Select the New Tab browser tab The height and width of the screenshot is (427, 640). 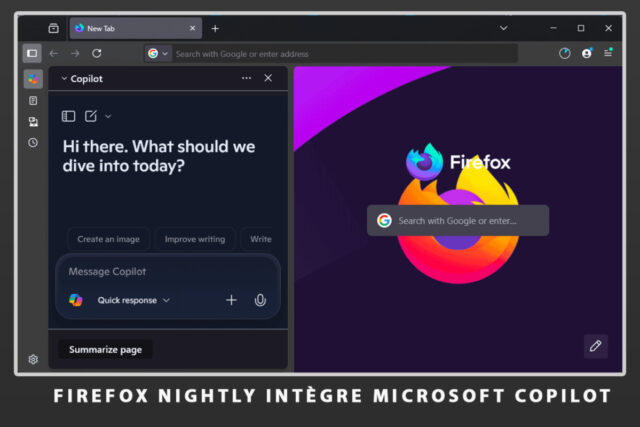coord(136,28)
